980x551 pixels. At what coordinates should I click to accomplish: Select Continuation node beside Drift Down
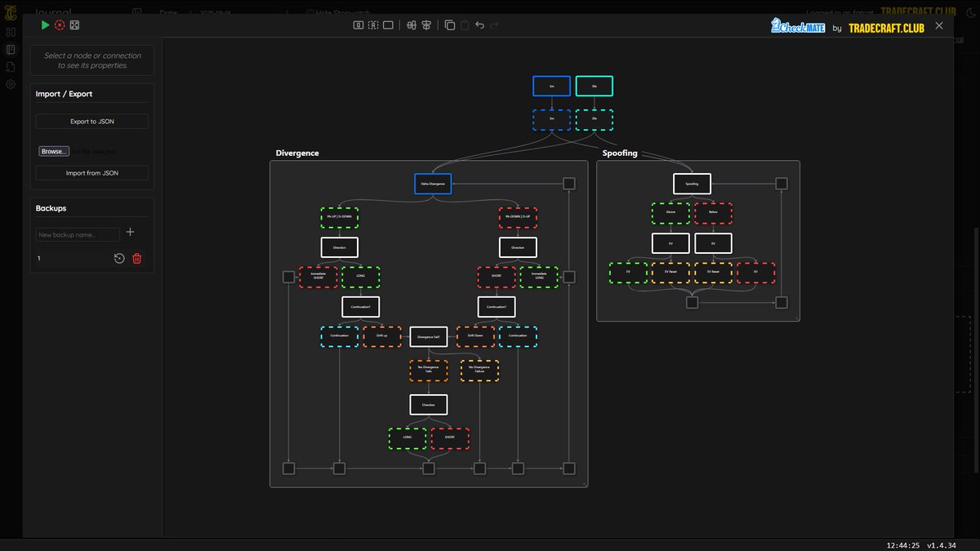pyautogui.click(x=518, y=336)
